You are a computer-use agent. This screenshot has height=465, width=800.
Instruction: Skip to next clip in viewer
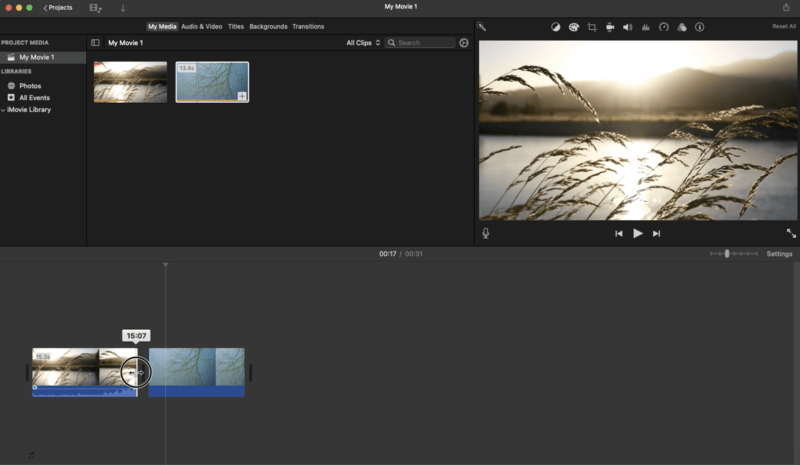(657, 233)
